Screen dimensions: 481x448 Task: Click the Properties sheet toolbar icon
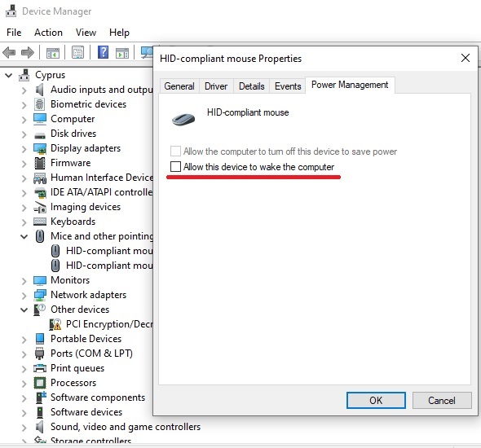77,52
